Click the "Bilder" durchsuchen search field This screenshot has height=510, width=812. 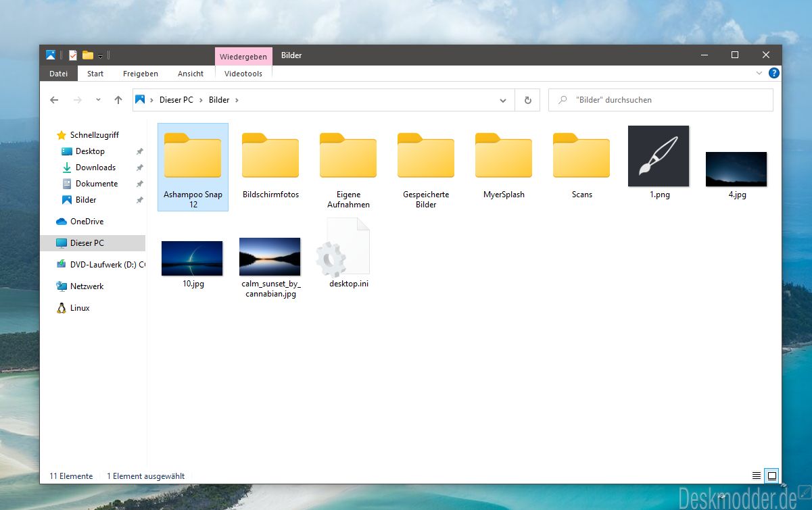tap(661, 100)
